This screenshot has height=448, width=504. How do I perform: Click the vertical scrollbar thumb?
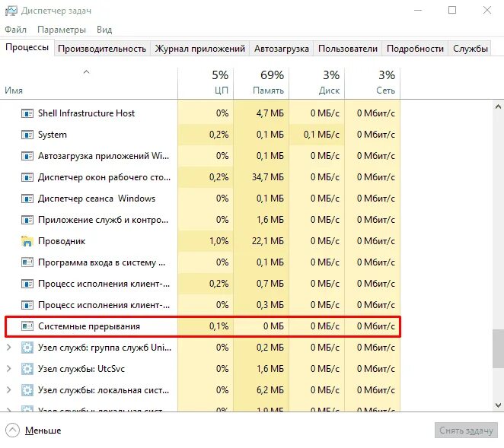click(498, 348)
